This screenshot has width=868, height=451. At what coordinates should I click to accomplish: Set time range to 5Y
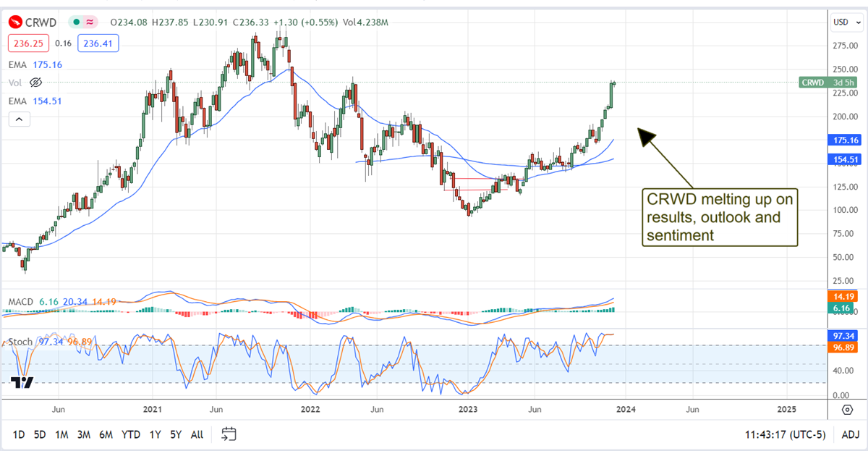(176, 434)
